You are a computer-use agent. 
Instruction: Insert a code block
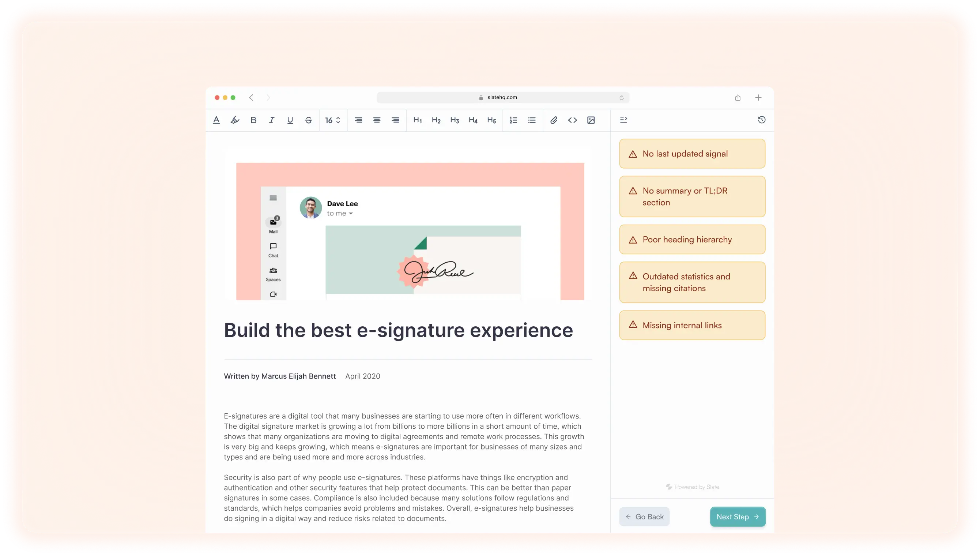tap(572, 120)
